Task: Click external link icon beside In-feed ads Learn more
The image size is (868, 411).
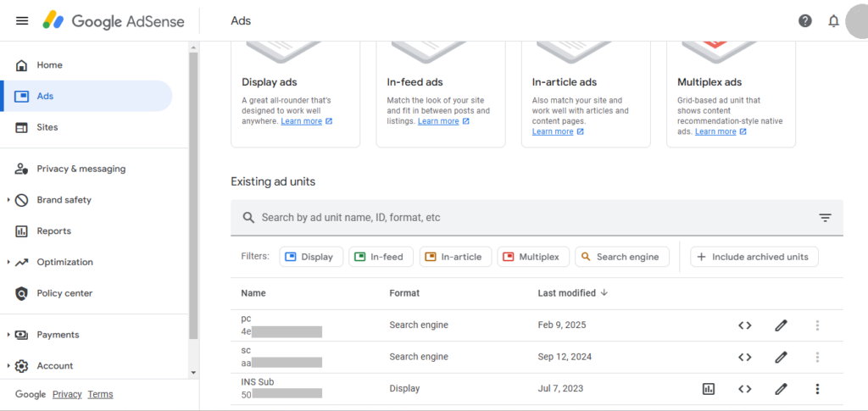Action: coord(465,121)
